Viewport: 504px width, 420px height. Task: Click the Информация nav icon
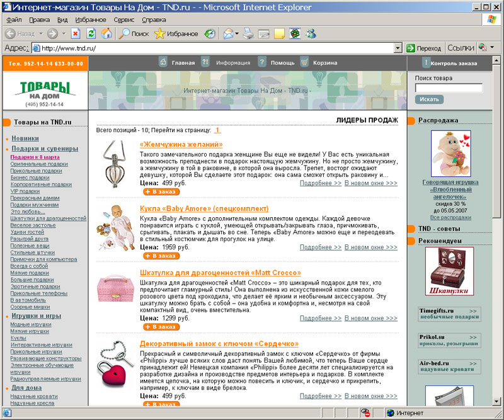[205, 61]
